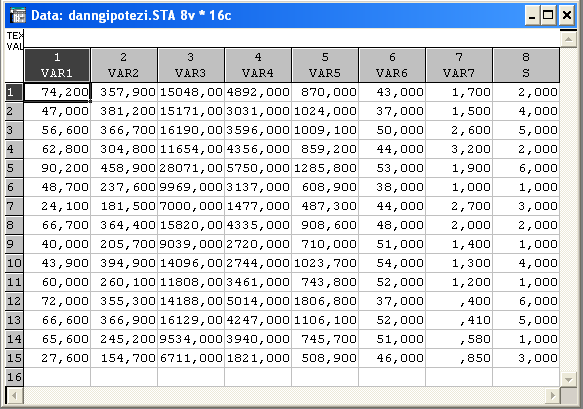
Task: Click cell with value 3,200
Action: click(x=459, y=149)
